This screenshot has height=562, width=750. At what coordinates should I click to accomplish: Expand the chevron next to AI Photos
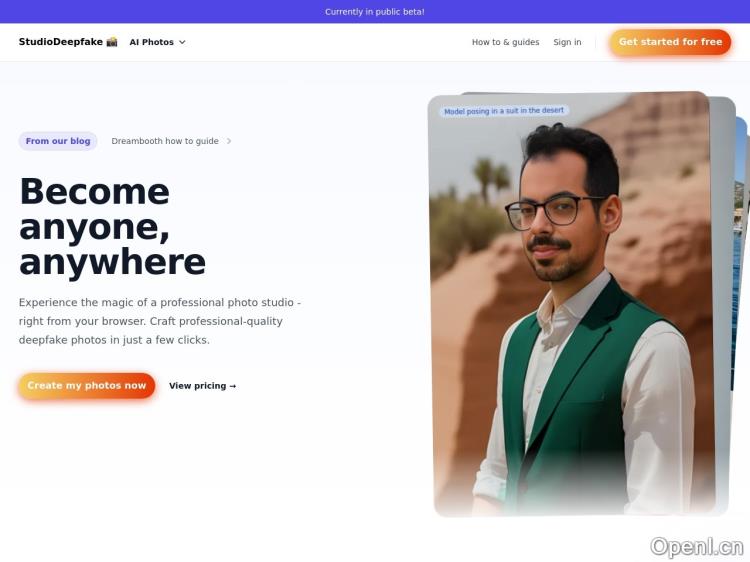pyautogui.click(x=182, y=42)
